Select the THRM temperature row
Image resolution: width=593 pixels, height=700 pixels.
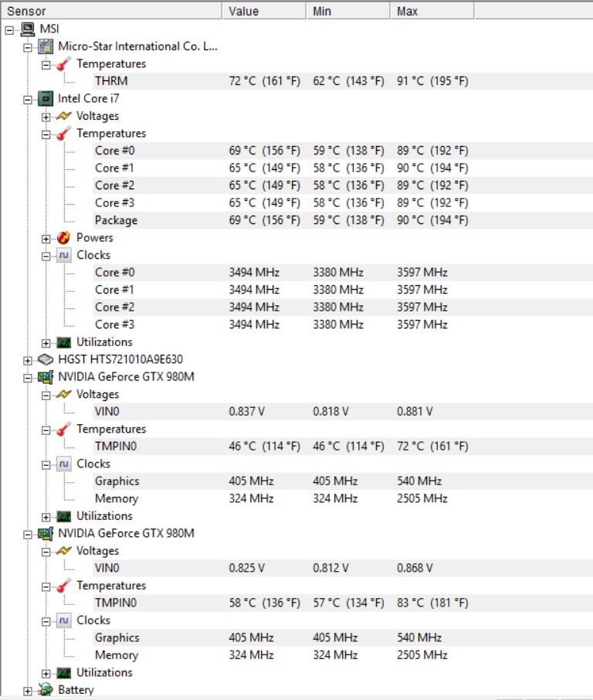click(343, 81)
